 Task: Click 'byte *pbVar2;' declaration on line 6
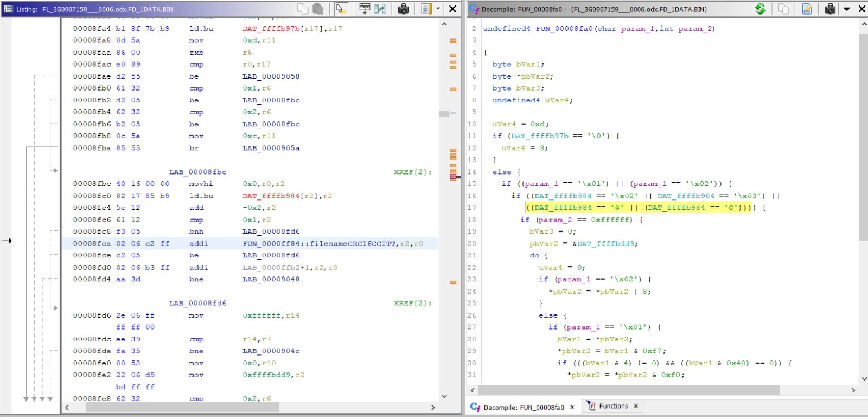point(523,76)
